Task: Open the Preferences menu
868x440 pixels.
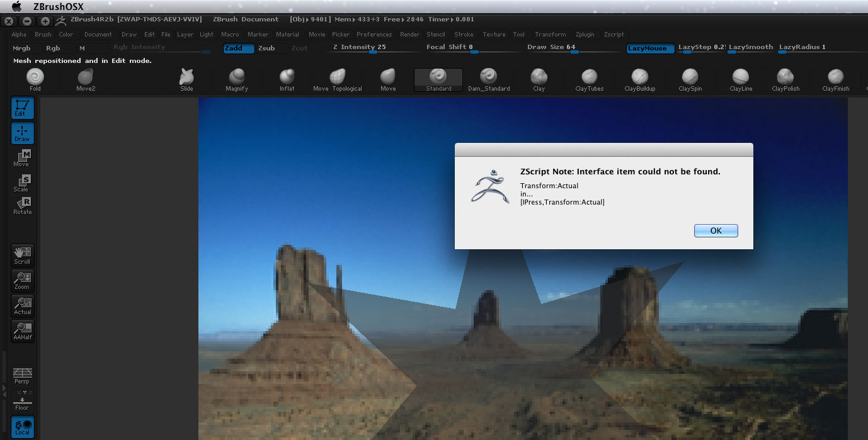Action: (x=374, y=35)
